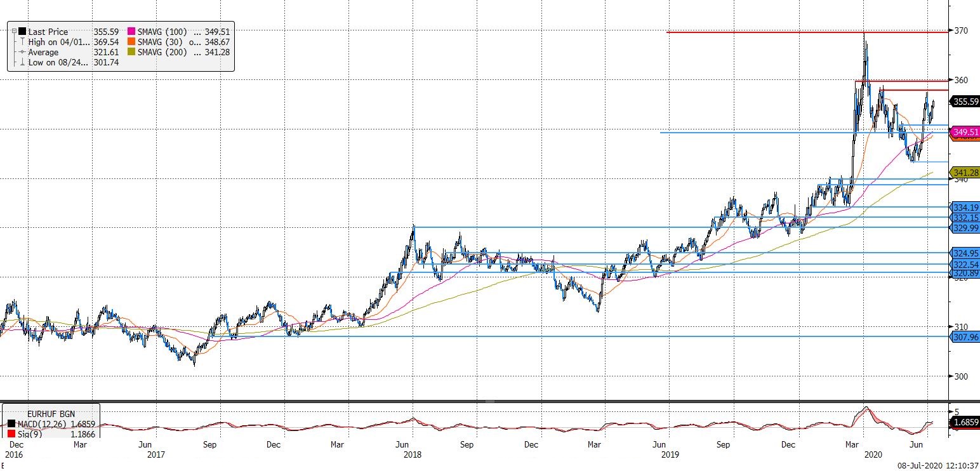Click the red Sig(9) legend swatch
980x471 pixels.
pos(11,434)
